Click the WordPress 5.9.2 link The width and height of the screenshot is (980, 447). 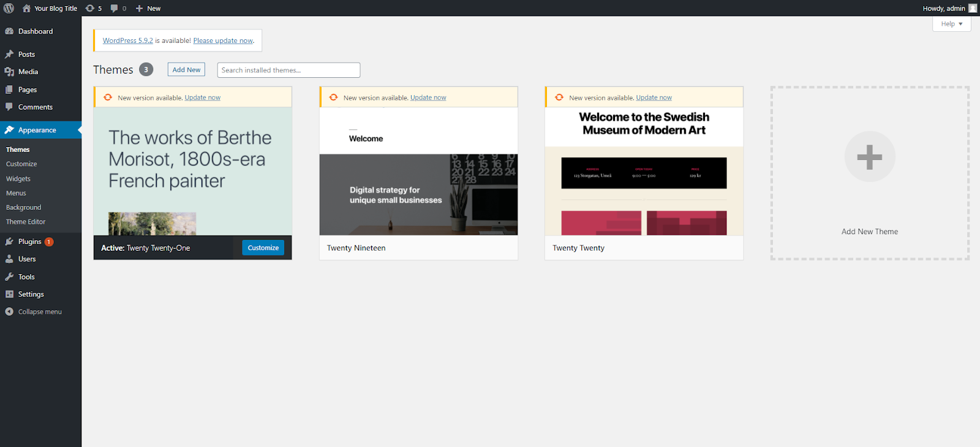(128, 40)
